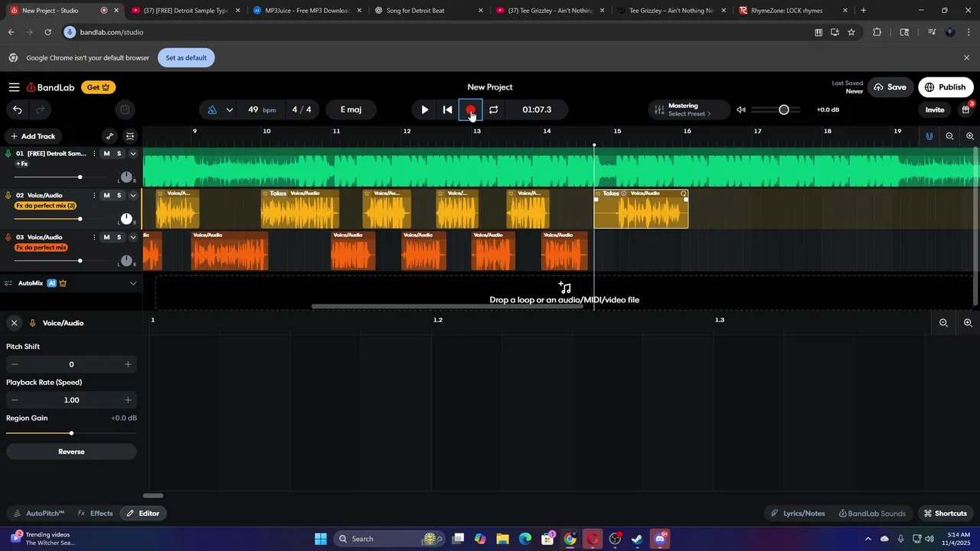Open the AutoPitch tab
The height and width of the screenshot is (551, 980).
[x=39, y=514]
